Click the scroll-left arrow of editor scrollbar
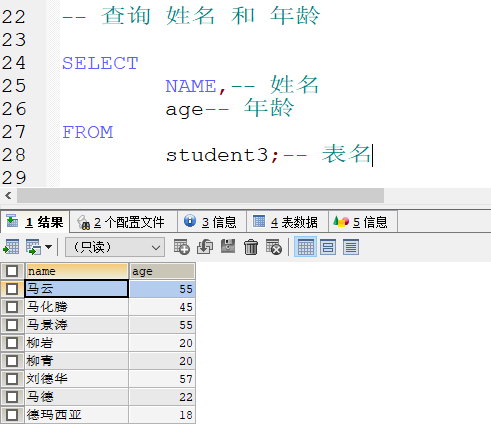491x435 pixels. tap(8, 195)
